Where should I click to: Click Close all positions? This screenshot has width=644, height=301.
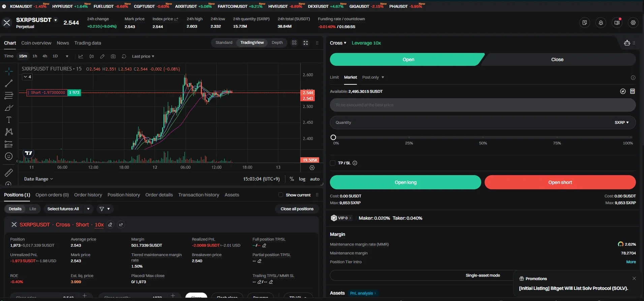click(297, 209)
